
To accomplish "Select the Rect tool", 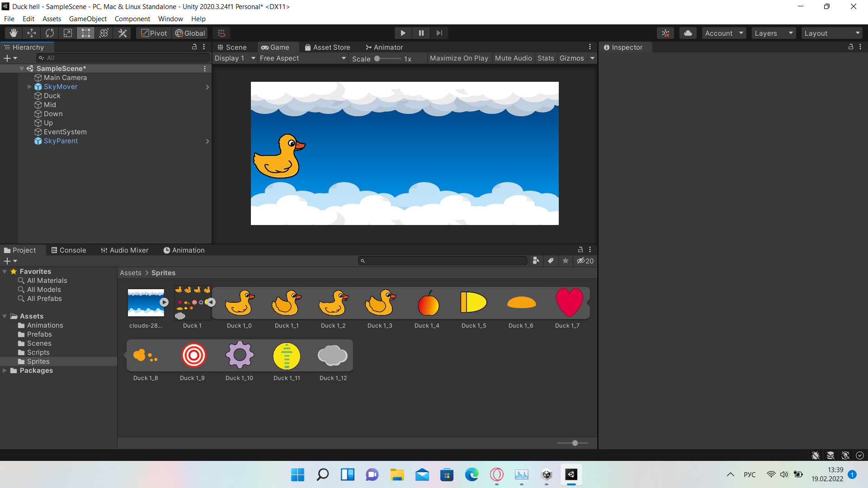I will coord(86,33).
